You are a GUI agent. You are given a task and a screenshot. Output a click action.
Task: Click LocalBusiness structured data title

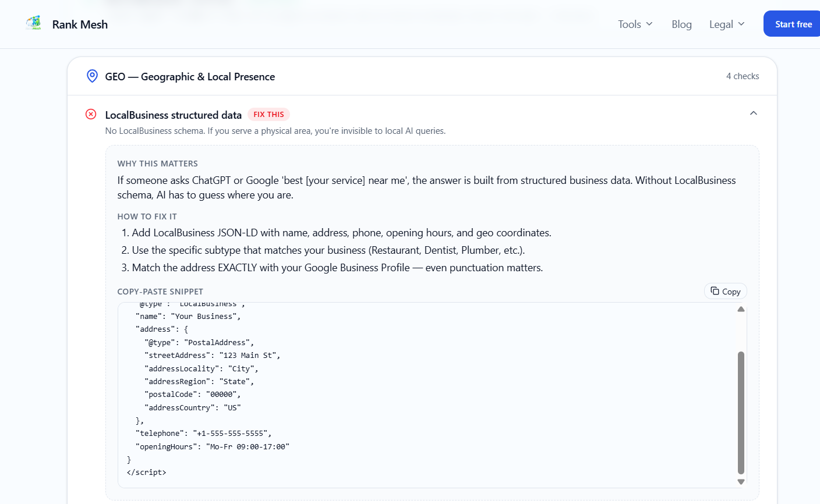click(x=174, y=115)
